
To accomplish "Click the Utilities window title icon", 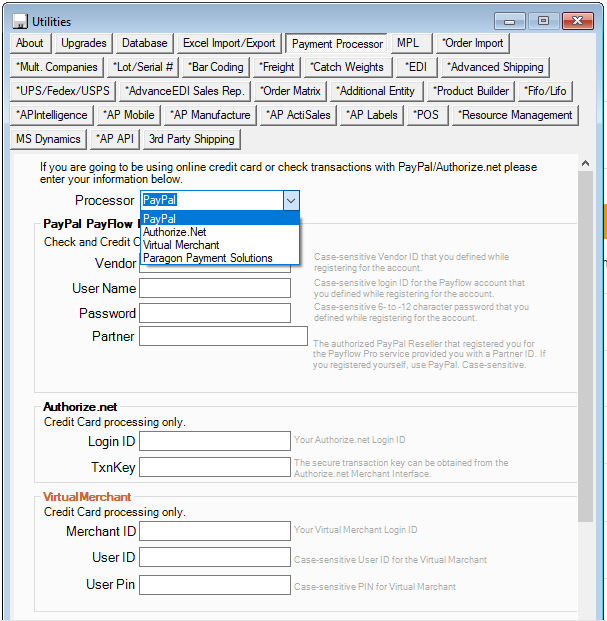I will click(x=20, y=21).
